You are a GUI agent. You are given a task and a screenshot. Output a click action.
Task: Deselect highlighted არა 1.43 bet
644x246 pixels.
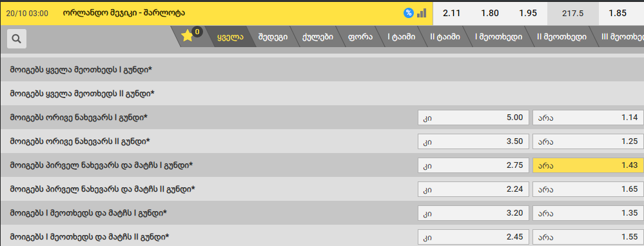pyautogui.click(x=588, y=165)
